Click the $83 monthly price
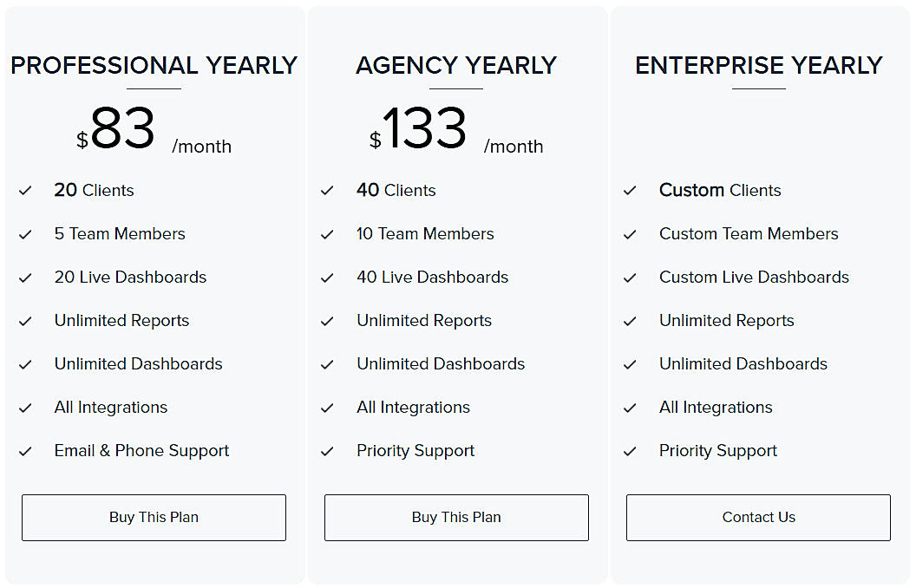Screen dimensions: 916x588 tap(117, 128)
